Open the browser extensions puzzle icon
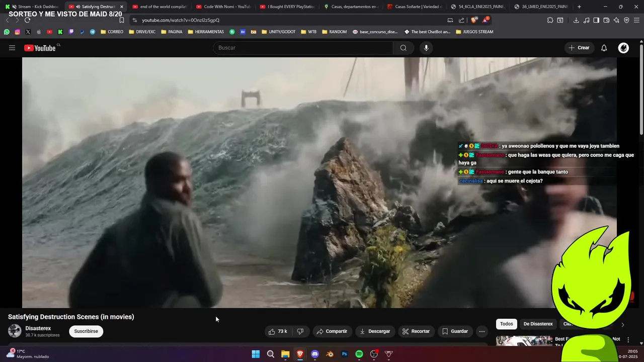The width and height of the screenshot is (644, 362). click(550, 20)
